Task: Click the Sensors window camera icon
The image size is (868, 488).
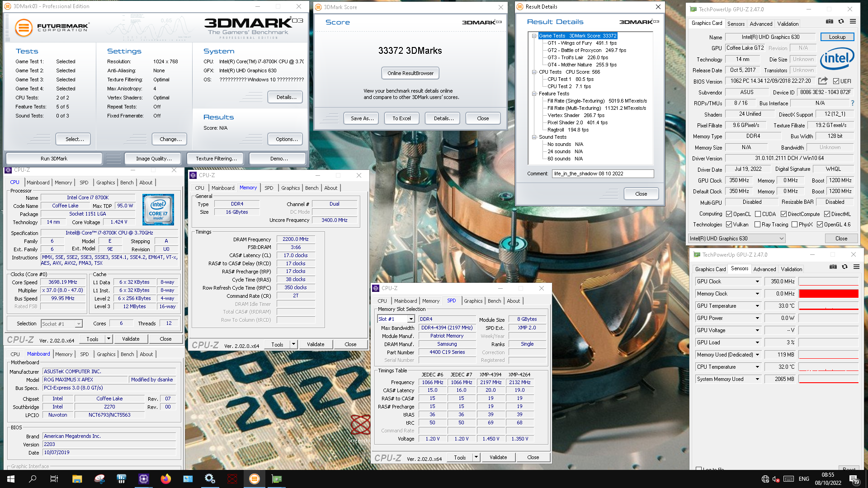Action: pyautogui.click(x=833, y=267)
